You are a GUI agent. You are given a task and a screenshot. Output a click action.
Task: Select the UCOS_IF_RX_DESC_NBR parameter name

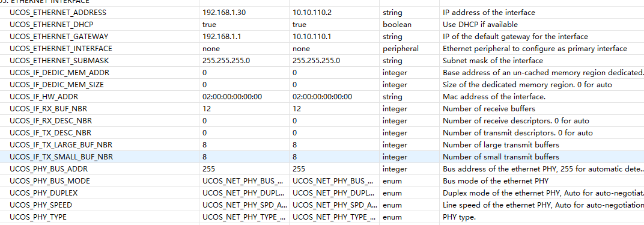coord(51,121)
